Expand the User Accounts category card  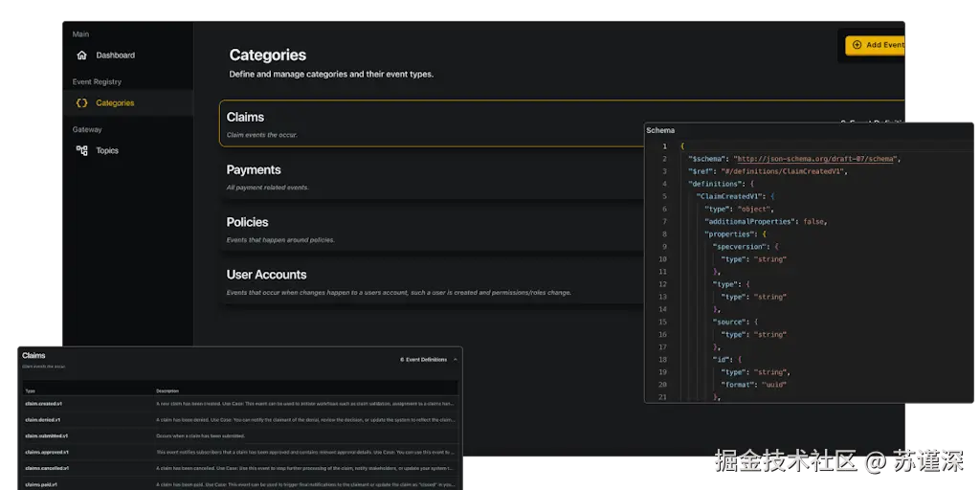[x=432, y=282]
